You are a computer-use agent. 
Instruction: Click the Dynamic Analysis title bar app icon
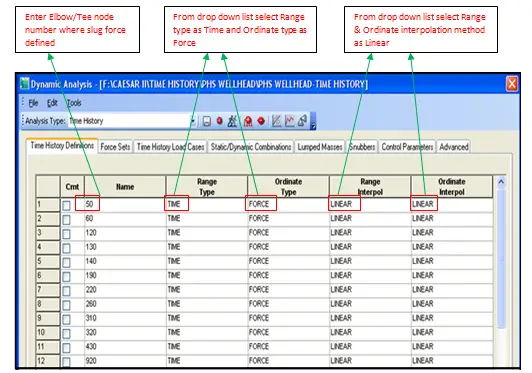click(x=25, y=83)
